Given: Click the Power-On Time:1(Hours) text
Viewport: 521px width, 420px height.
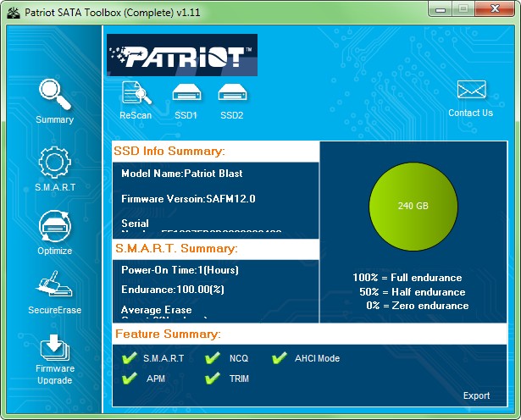Looking at the screenshot, I should tap(180, 270).
